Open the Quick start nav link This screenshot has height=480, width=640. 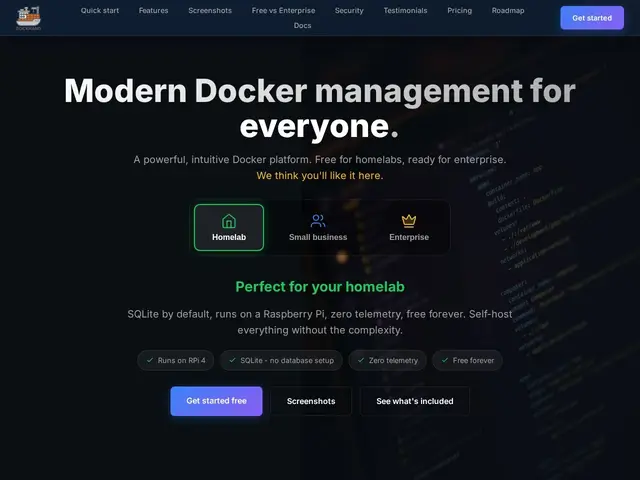tap(100, 11)
